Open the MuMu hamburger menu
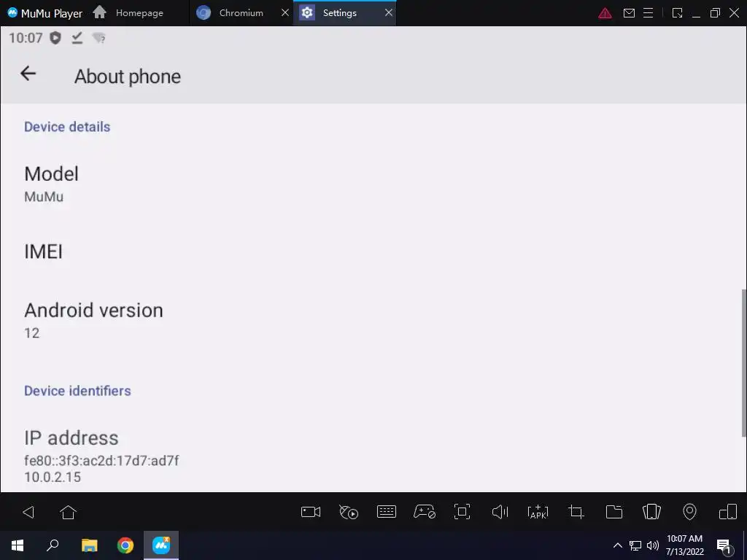Screen dimensions: 747x560 coord(649,13)
